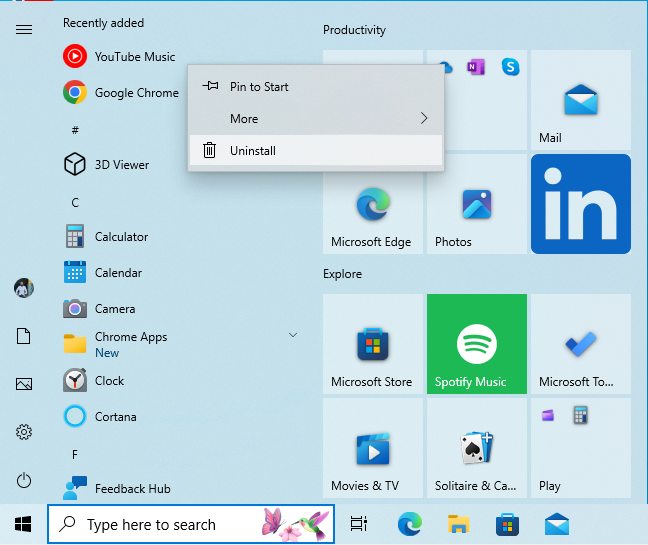
Task: Open the Movies & TV tile
Action: 373,448
